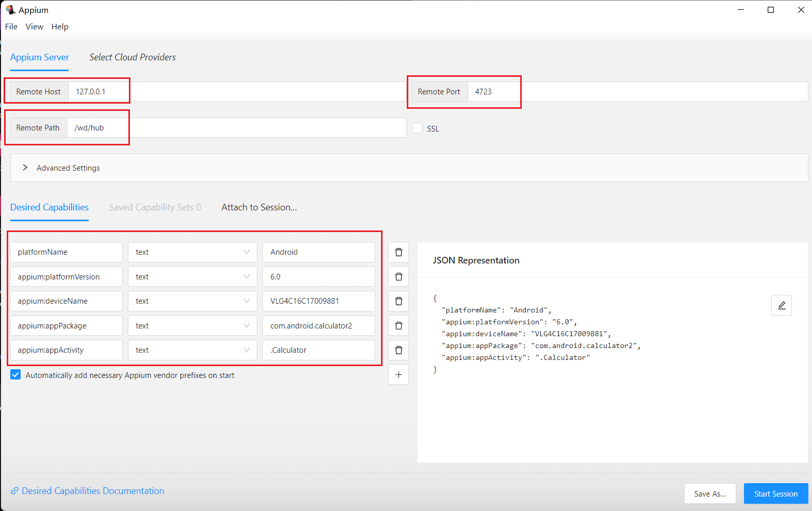The height and width of the screenshot is (511, 812).
Task: Switch to the Appium Server tab
Action: [x=40, y=57]
